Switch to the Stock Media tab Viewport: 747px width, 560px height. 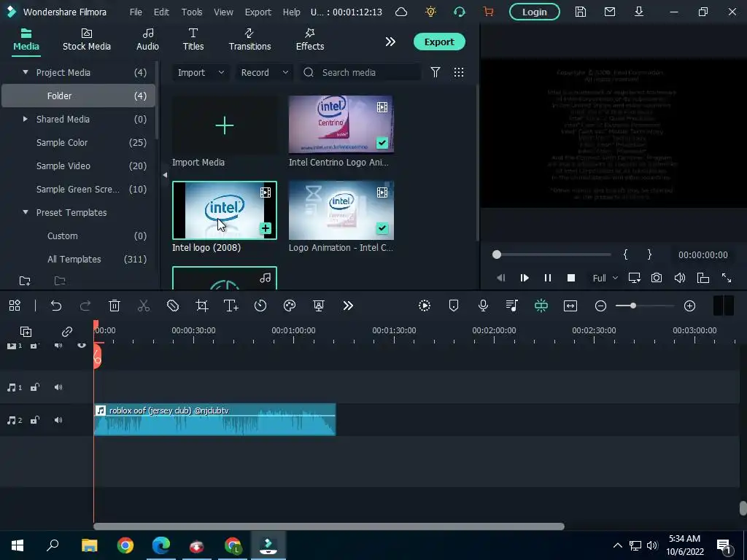pos(87,40)
